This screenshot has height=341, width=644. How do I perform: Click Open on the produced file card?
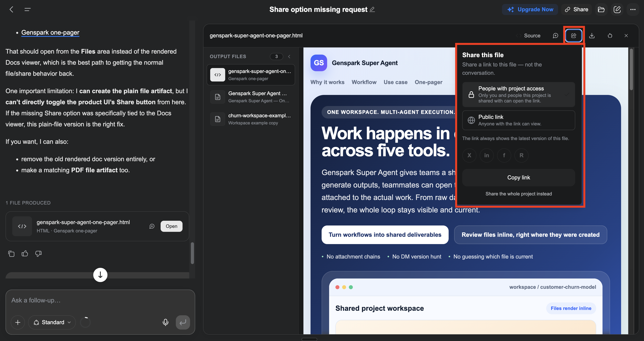tap(171, 226)
